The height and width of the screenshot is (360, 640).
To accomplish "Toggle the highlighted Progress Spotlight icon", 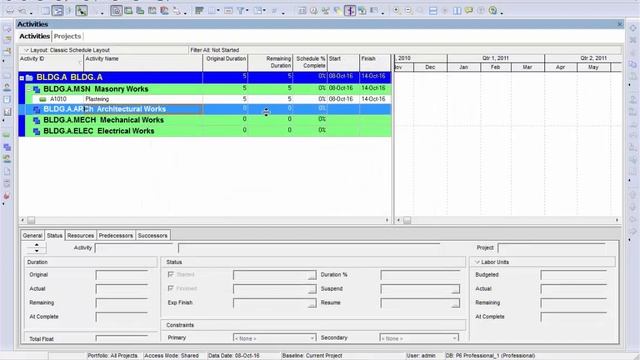I will (x=350, y=11).
